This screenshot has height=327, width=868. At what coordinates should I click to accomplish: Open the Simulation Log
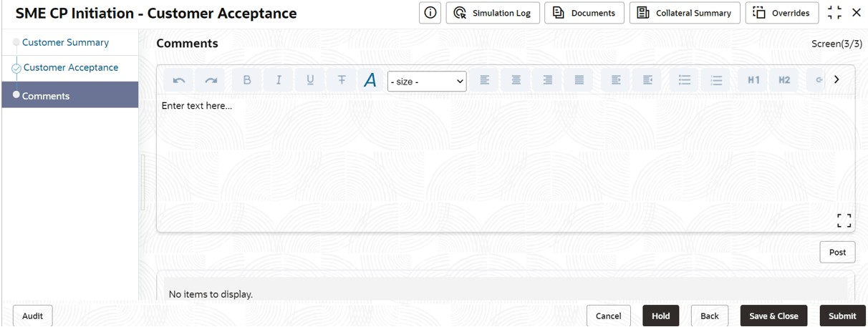click(493, 13)
